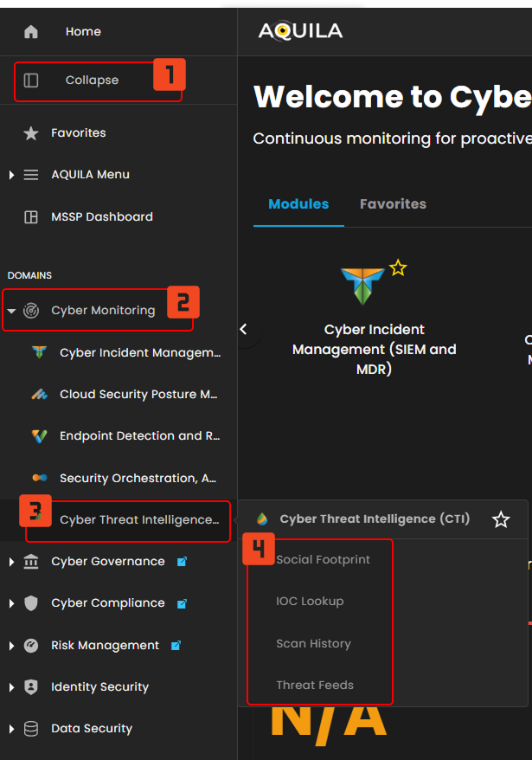The height and width of the screenshot is (760, 532).
Task: Click Endpoint Detection and Response icon
Action: 39,436
